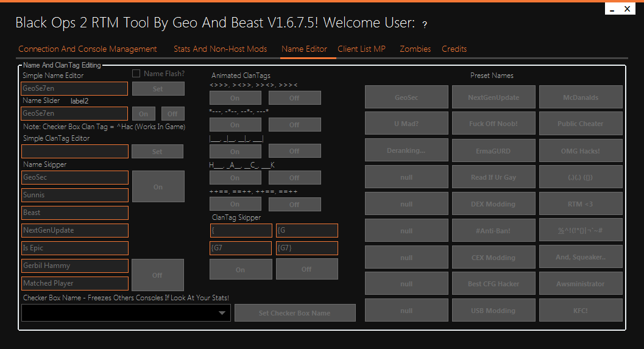This screenshot has height=349, width=644.
Task: Apply the DEX Modding preset name
Action: tap(494, 203)
